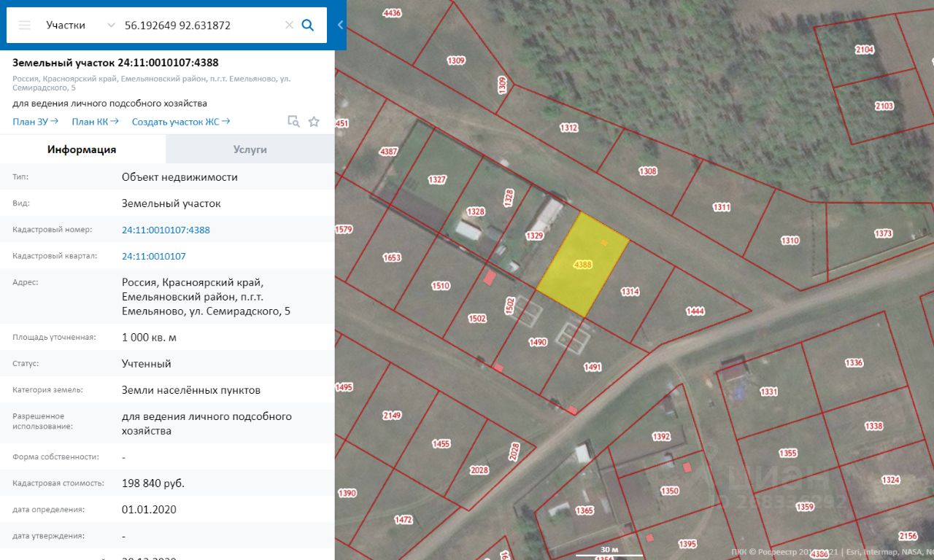This screenshot has height=560, width=934.
Task: Switch to the Информация tab
Action: (x=82, y=149)
